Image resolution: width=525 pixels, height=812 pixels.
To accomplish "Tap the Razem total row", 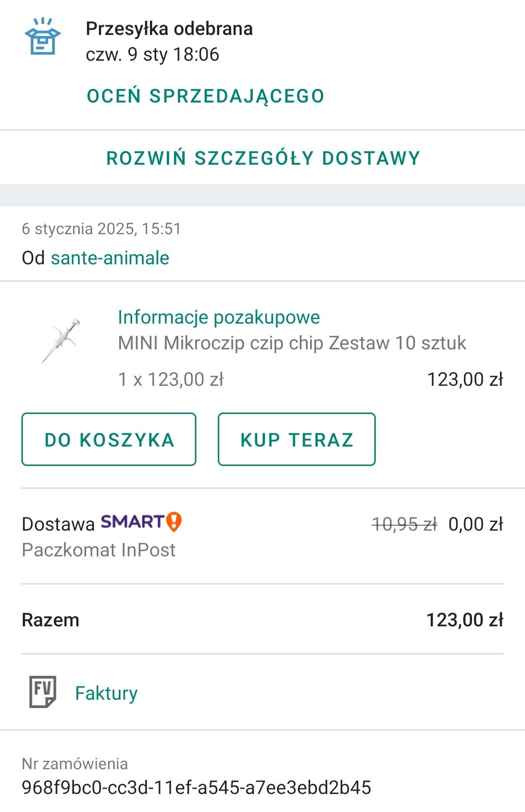I will coord(262,620).
